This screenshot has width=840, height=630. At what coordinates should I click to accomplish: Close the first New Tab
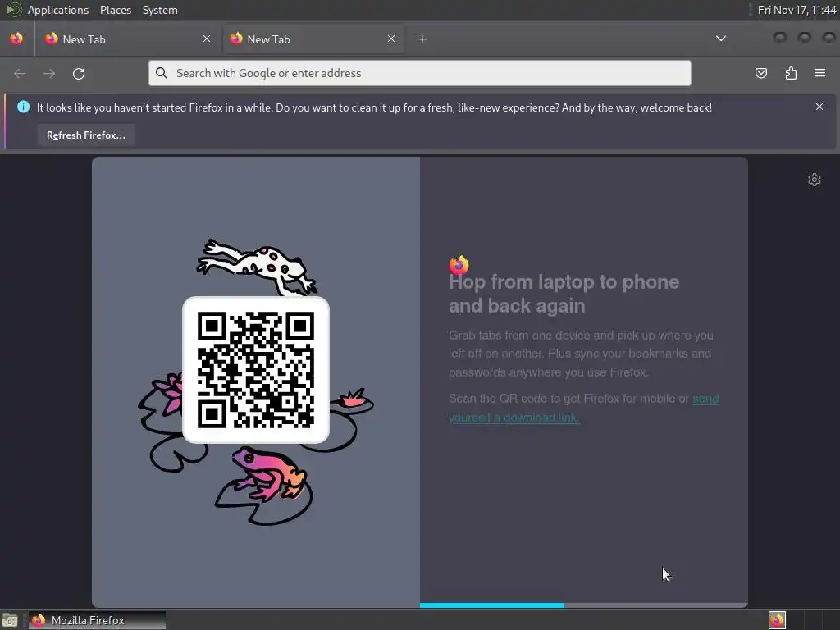(x=207, y=39)
